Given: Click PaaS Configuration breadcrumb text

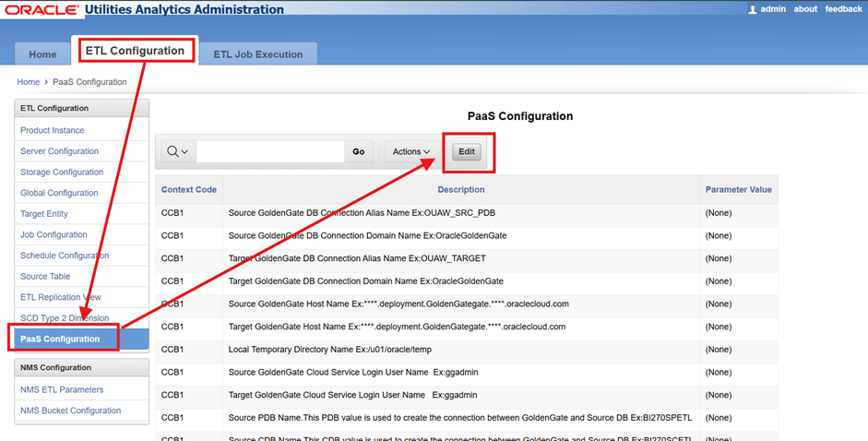Looking at the screenshot, I should pyautogui.click(x=89, y=81).
